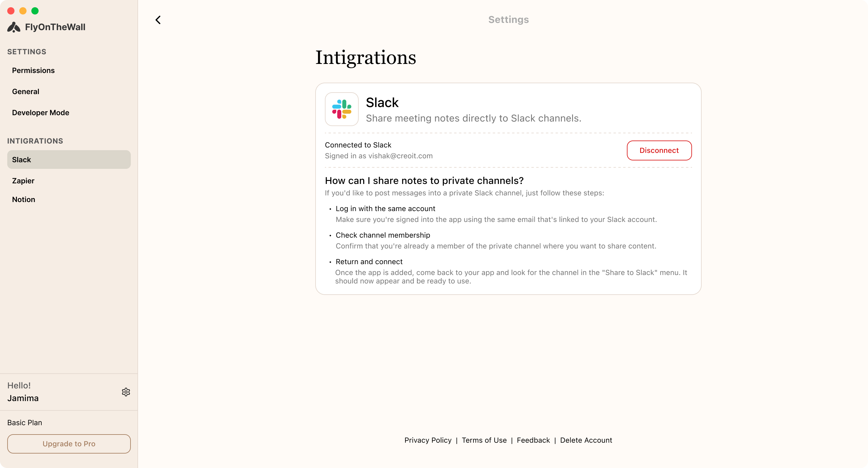Click the back arrow chevron

[x=158, y=20]
